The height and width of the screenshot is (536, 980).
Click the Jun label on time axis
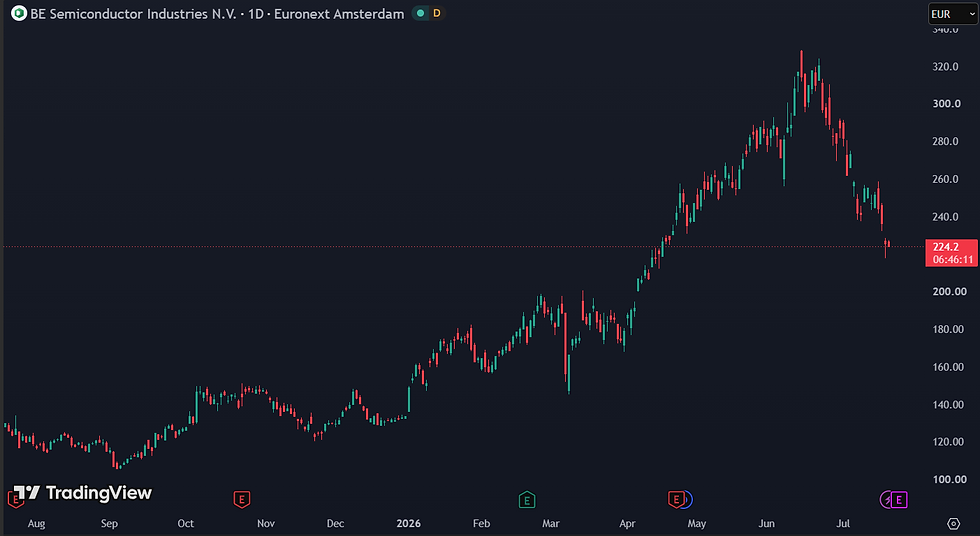[766, 524]
